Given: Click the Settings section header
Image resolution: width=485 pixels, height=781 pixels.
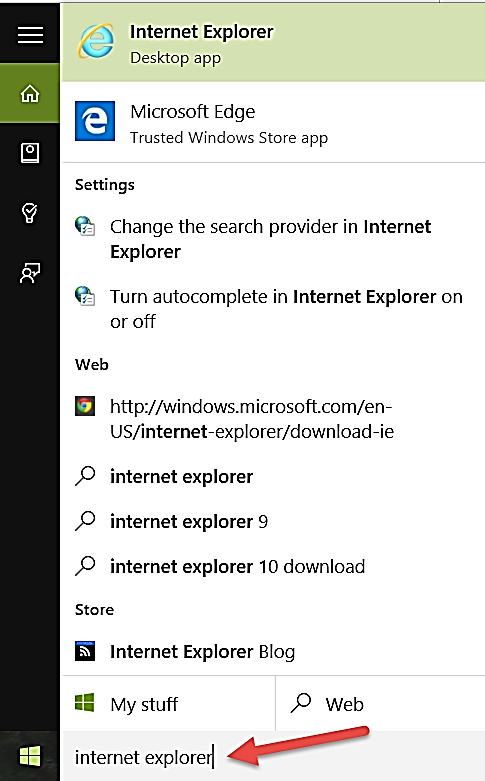Looking at the screenshot, I should pos(105,185).
